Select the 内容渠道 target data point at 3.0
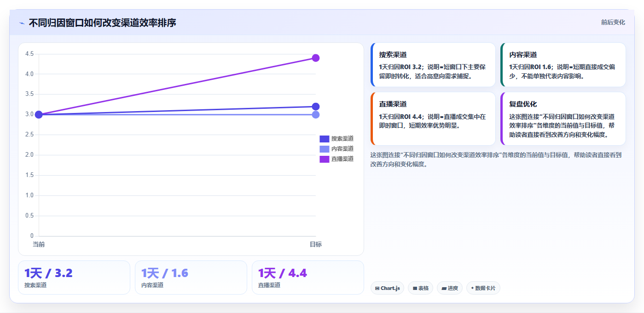This screenshot has height=313, width=644. click(x=316, y=114)
